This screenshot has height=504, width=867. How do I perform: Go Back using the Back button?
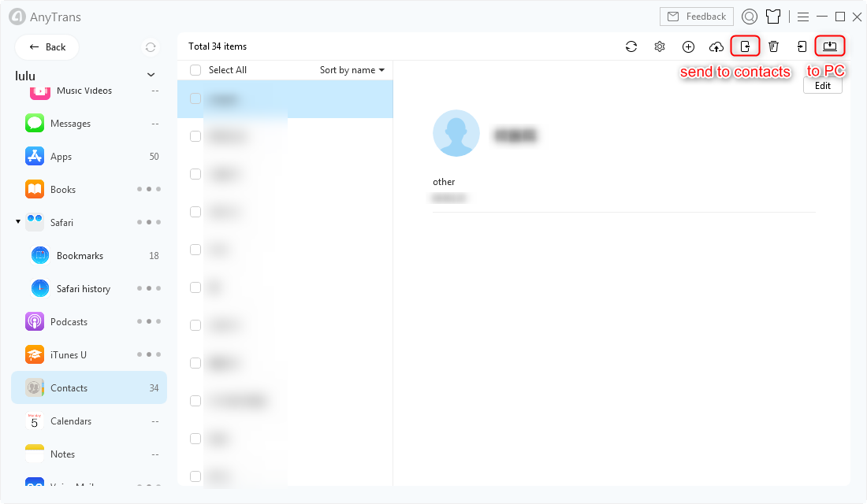click(47, 46)
